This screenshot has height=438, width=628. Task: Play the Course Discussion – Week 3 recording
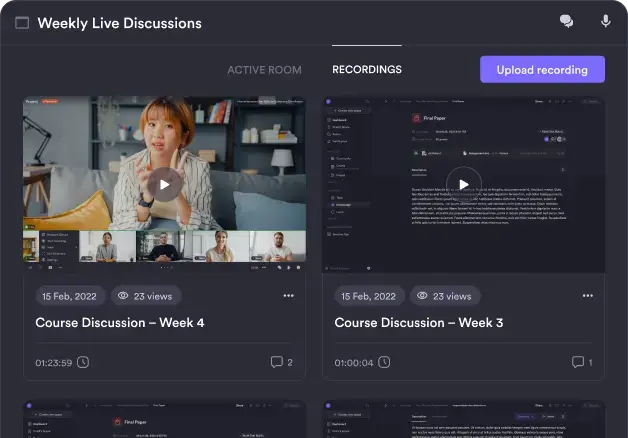pyautogui.click(x=463, y=184)
